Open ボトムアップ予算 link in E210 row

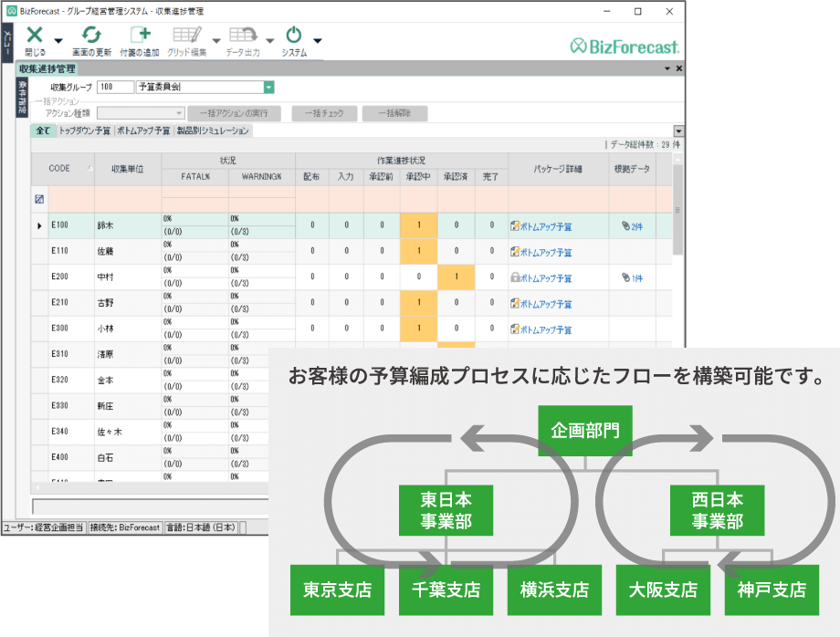pos(546,304)
